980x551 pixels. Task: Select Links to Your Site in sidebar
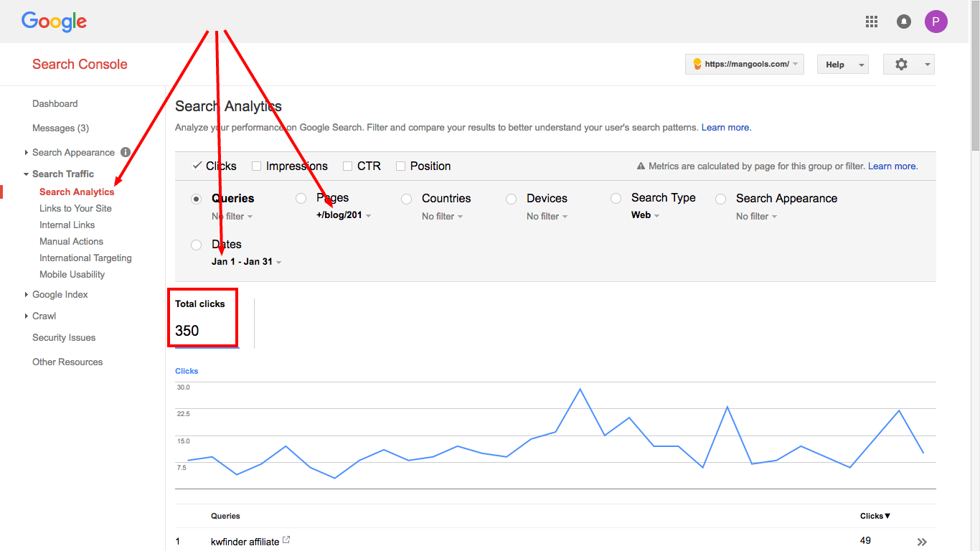pyautogui.click(x=75, y=208)
